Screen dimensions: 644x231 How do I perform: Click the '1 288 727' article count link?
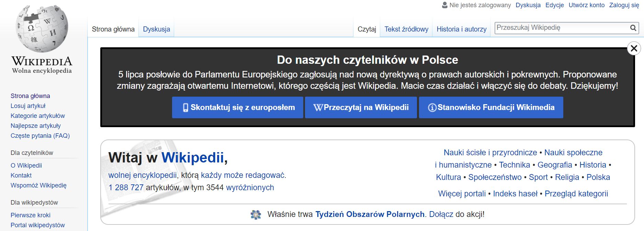tap(126, 187)
